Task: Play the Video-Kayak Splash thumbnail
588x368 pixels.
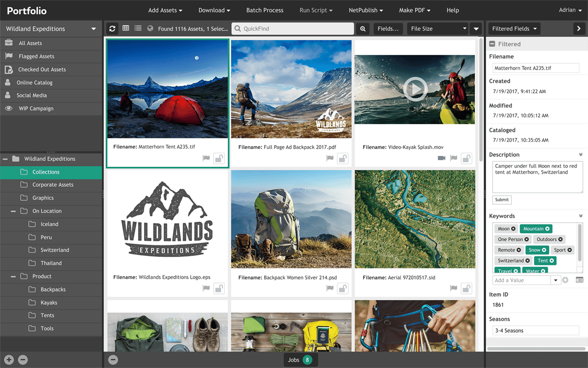Action: pos(415,89)
